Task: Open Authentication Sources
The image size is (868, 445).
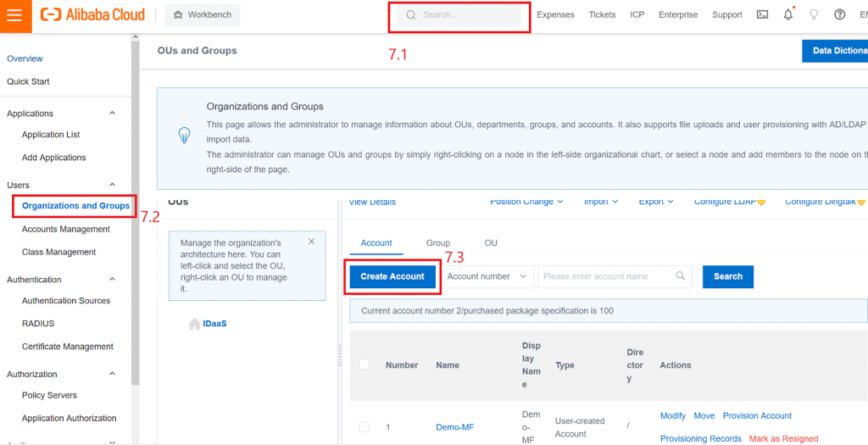Action: pos(66,301)
